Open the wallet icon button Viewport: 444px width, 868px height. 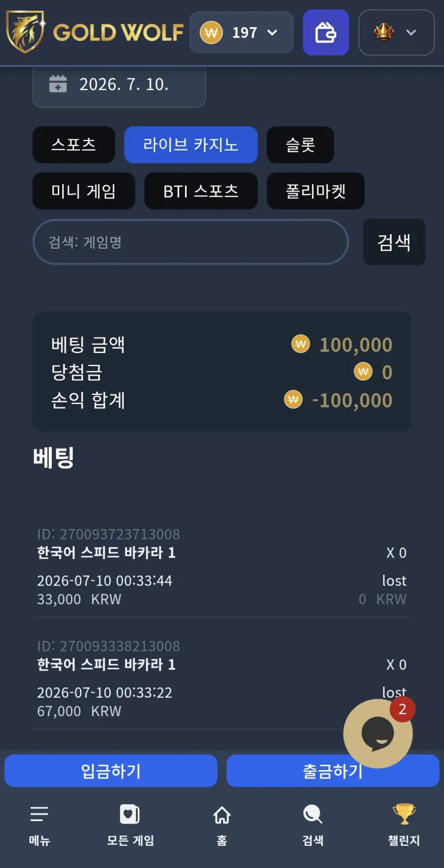pos(325,32)
